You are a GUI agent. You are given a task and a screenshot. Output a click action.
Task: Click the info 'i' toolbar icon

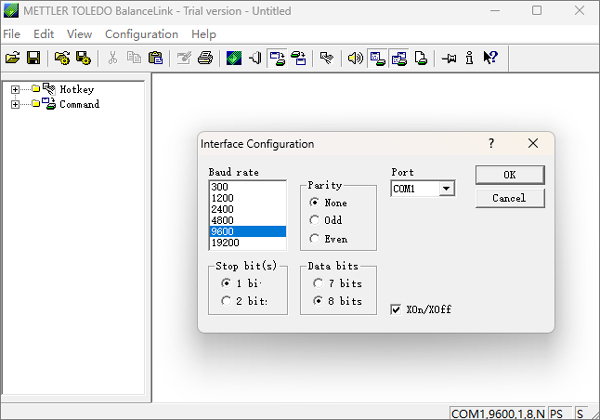(469, 58)
